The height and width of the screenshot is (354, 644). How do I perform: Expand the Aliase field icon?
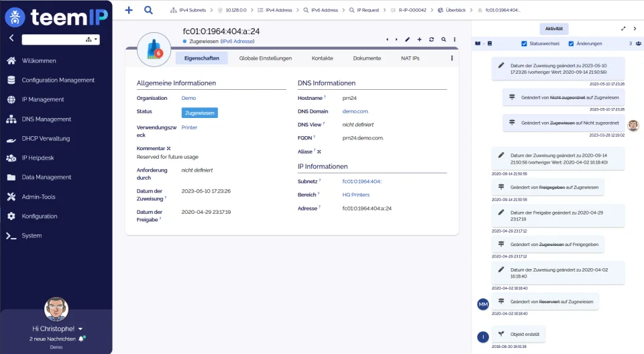tap(319, 152)
